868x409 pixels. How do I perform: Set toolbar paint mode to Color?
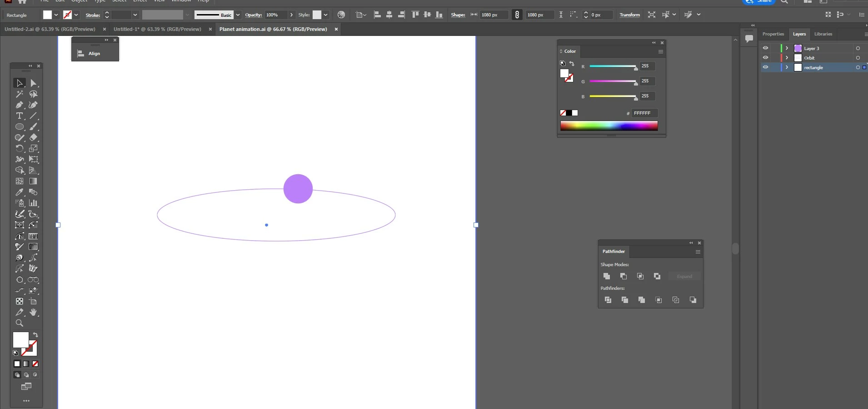(x=17, y=364)
